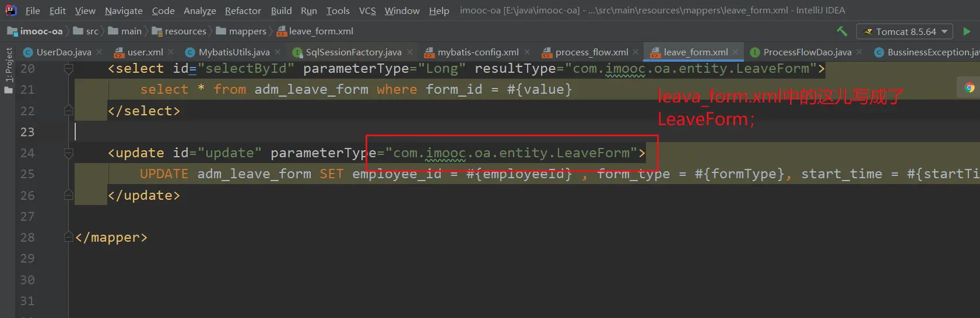This screenshot has width=980, height=318.
Task: Click the "update" id value on line 24
Action: tap(230, 153)
